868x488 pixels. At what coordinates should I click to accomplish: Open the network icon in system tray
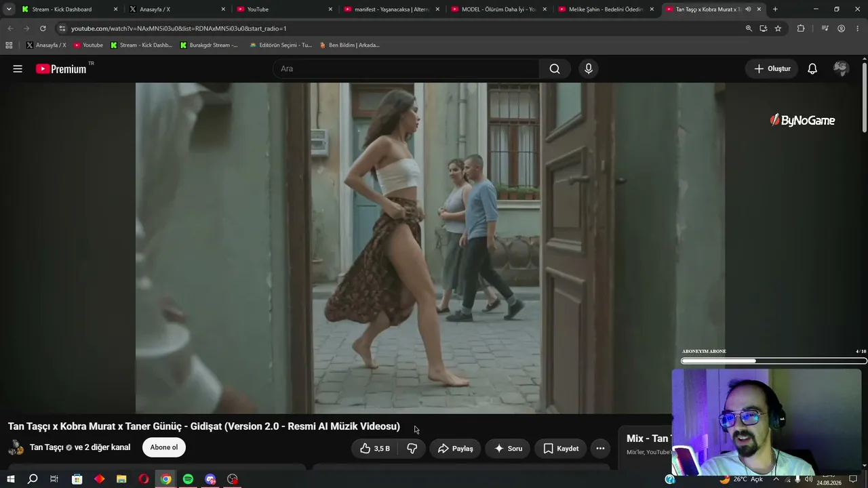click(787, 479)
